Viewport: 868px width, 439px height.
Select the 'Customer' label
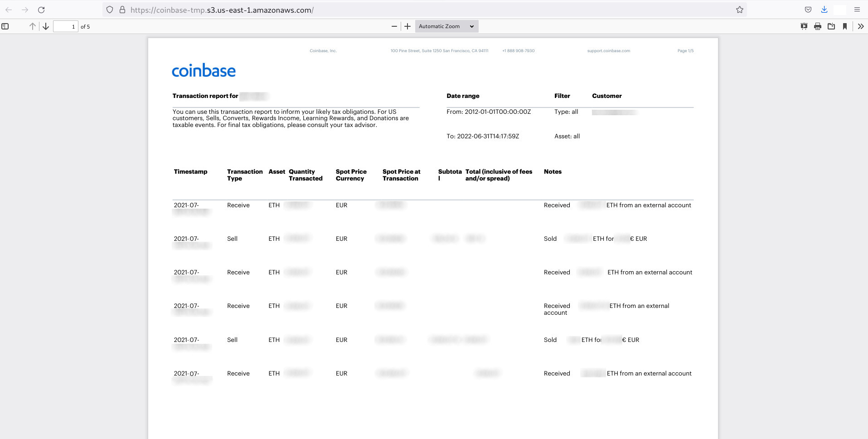[607, 96]
